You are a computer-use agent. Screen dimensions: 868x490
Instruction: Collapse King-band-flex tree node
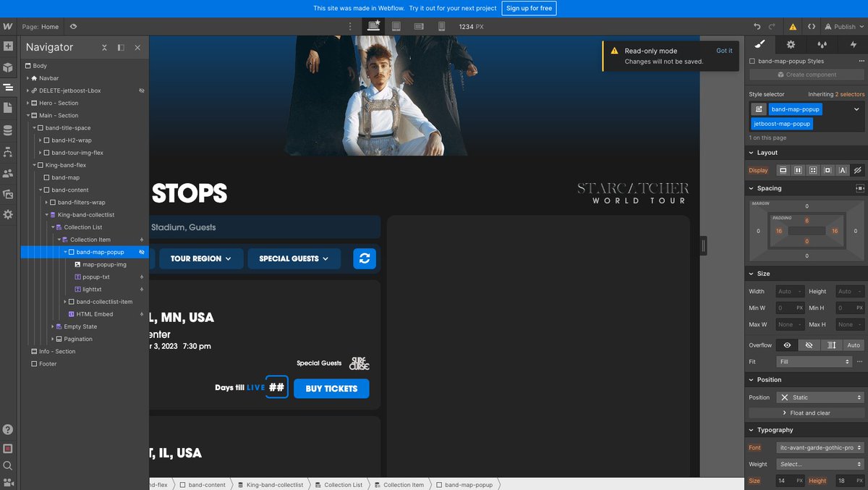34,165
